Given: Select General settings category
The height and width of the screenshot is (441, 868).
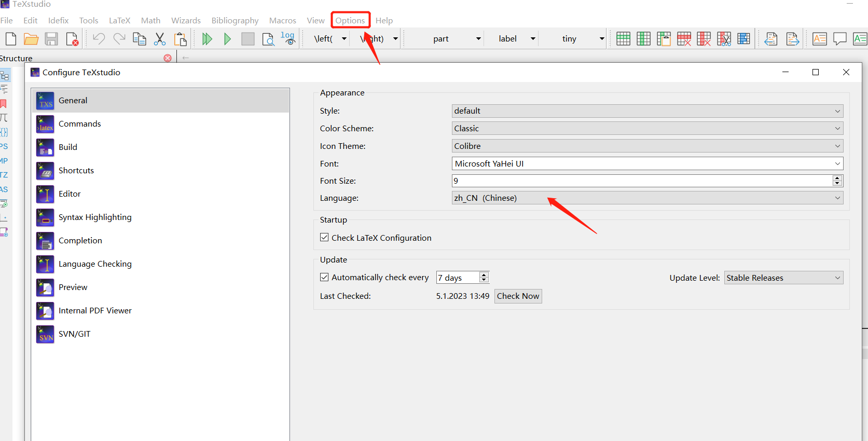Looking at the screenshot, I should coord(160,101).
